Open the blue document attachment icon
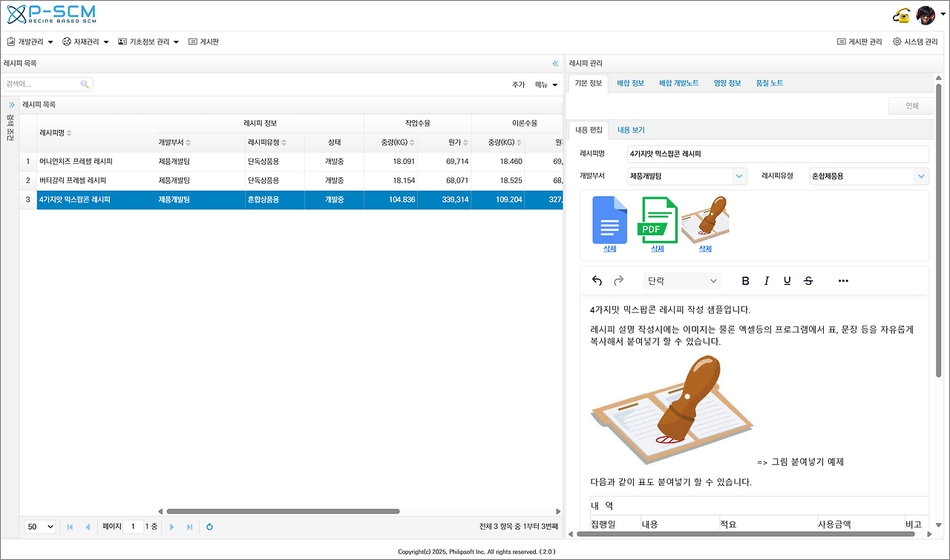950x560 pixels. pos(609,220)
